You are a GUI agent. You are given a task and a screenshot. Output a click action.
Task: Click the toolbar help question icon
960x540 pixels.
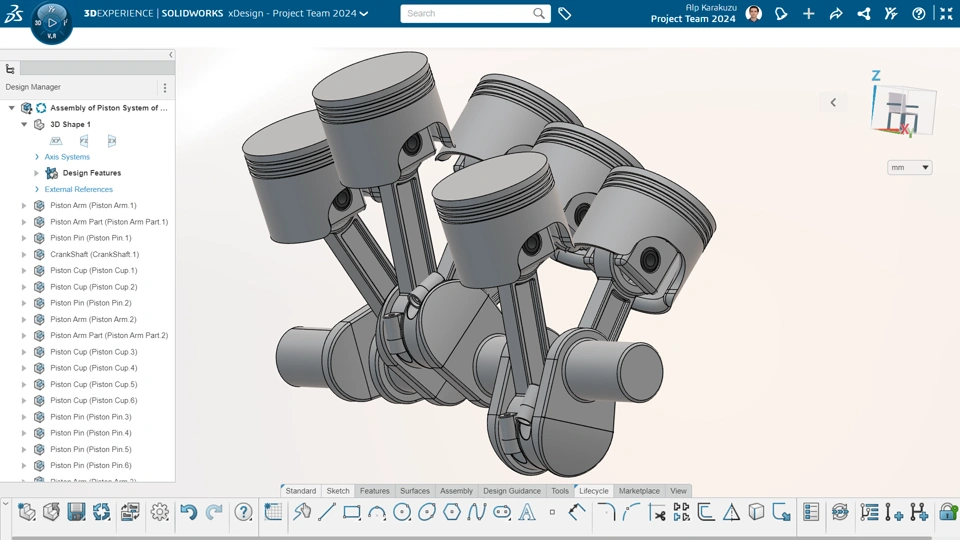(x=244, y=512)
